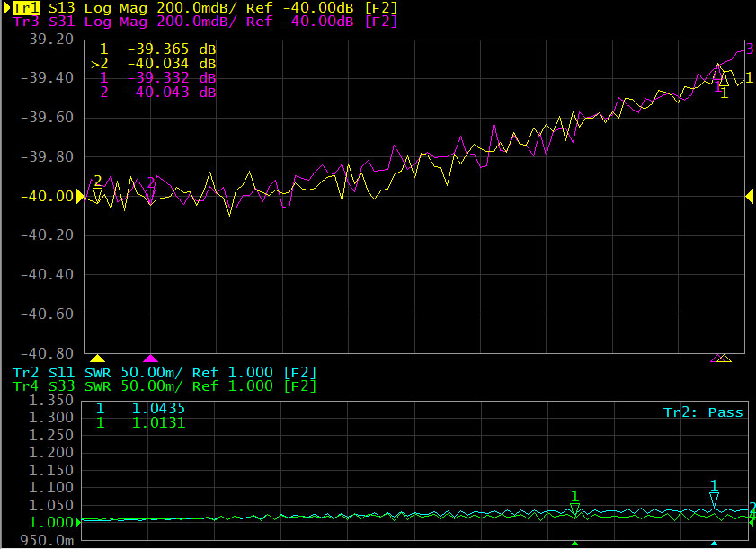
Task: Click the 1.300 SWR scale label
Action: [51, 418]
